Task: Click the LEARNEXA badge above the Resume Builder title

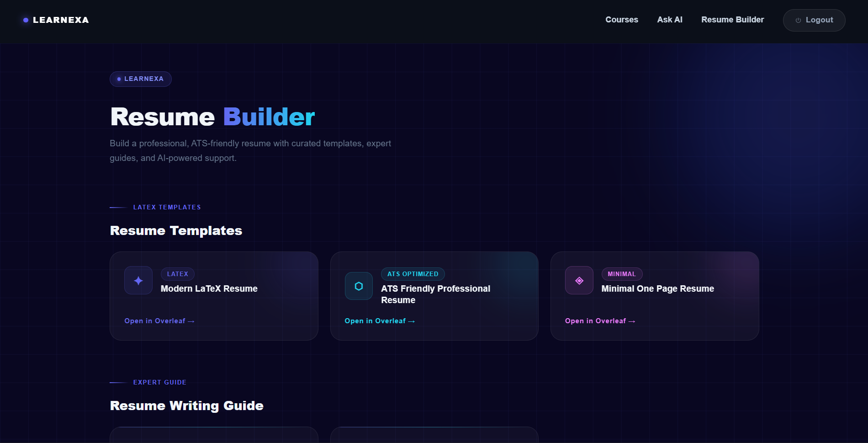Action: (x=140, y=79)
